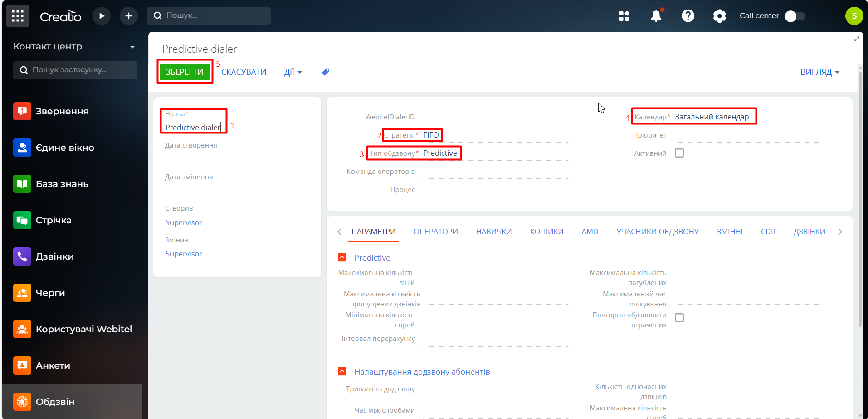This screenshot has height=419, width=868.
Task: Open the Дзвінки section icon
Action: [22, 256]
